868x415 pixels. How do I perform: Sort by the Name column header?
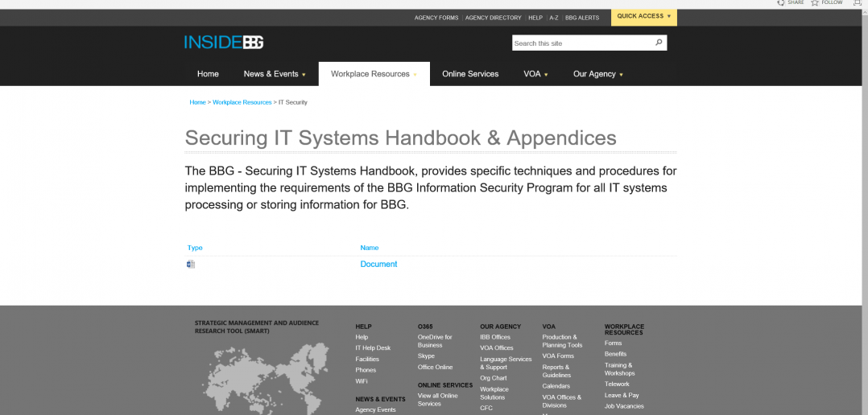(x=370, y=248)
